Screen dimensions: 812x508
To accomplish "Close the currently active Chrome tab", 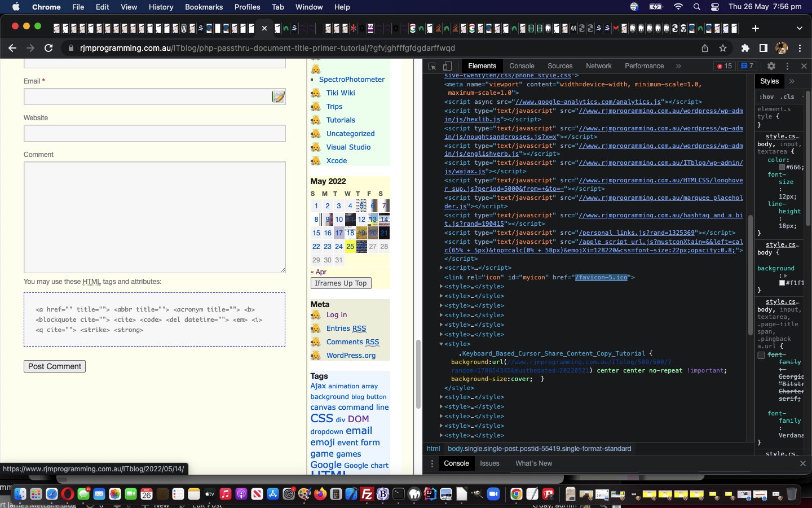I will pos(264,28).
